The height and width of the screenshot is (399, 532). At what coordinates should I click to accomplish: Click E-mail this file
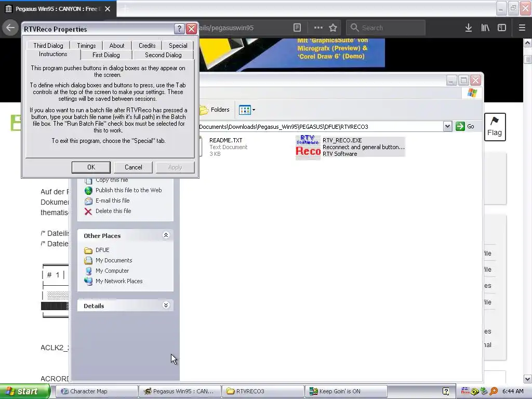(112, 201)
